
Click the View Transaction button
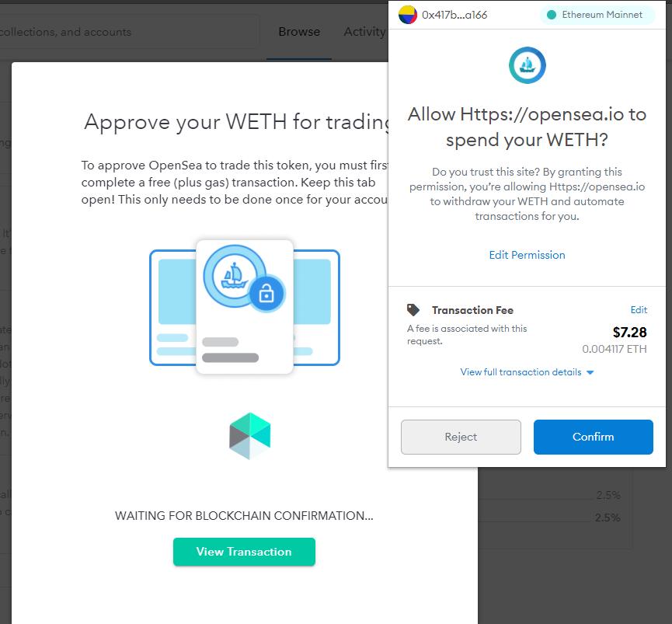pos(244,552)
